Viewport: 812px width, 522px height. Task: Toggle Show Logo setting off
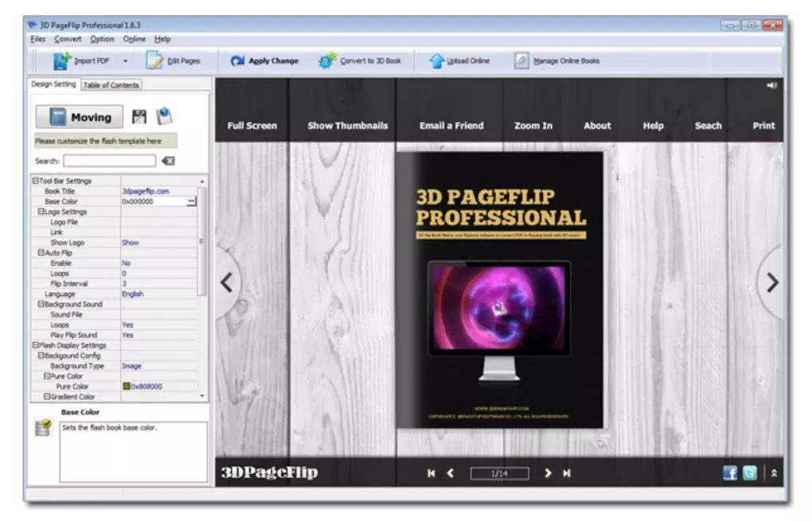(131, 243)
